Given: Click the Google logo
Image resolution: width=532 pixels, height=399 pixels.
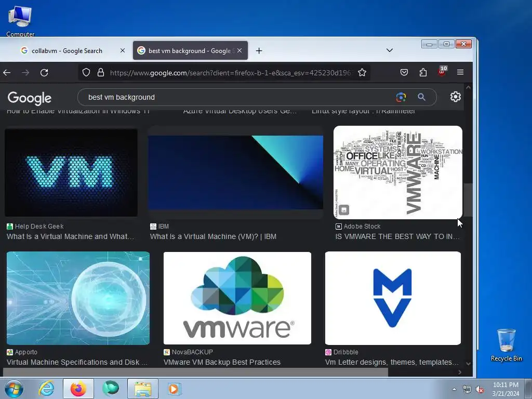Looking at the screenshot, I should [30, 98].
